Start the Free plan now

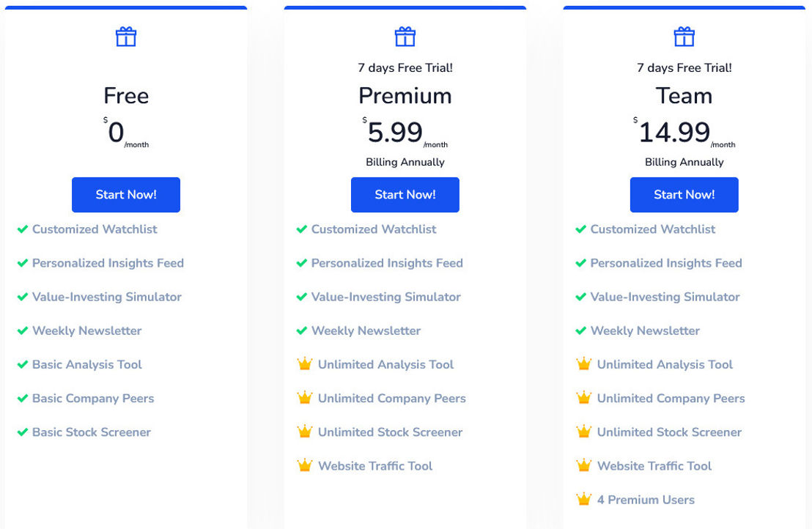coord(126,195)
